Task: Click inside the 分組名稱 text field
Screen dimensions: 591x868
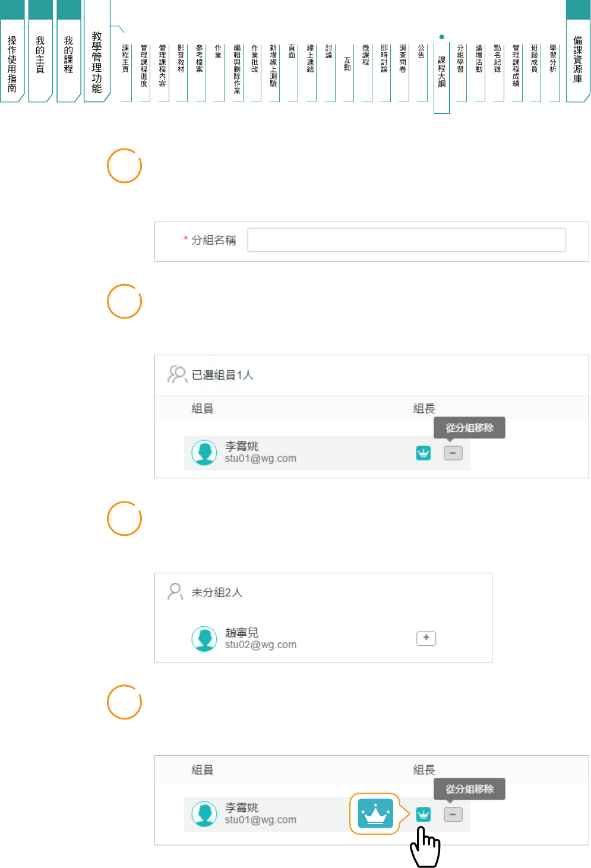Action: point(406,240)
